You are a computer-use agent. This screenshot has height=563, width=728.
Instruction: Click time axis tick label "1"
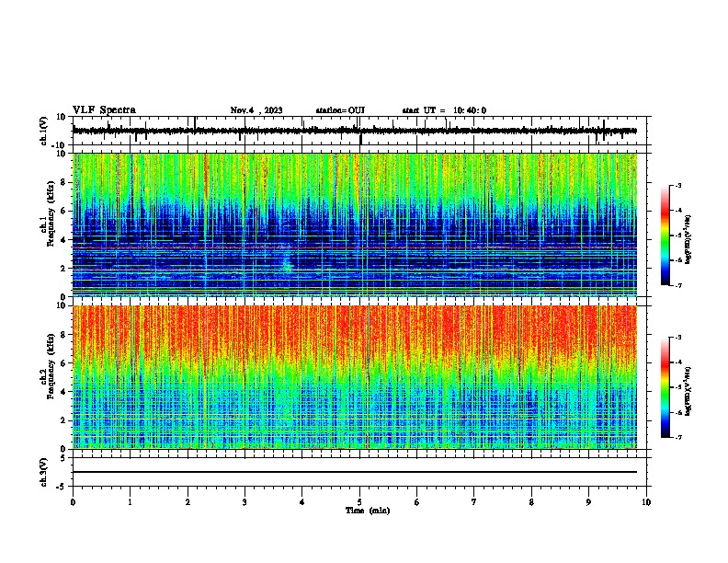130,502
